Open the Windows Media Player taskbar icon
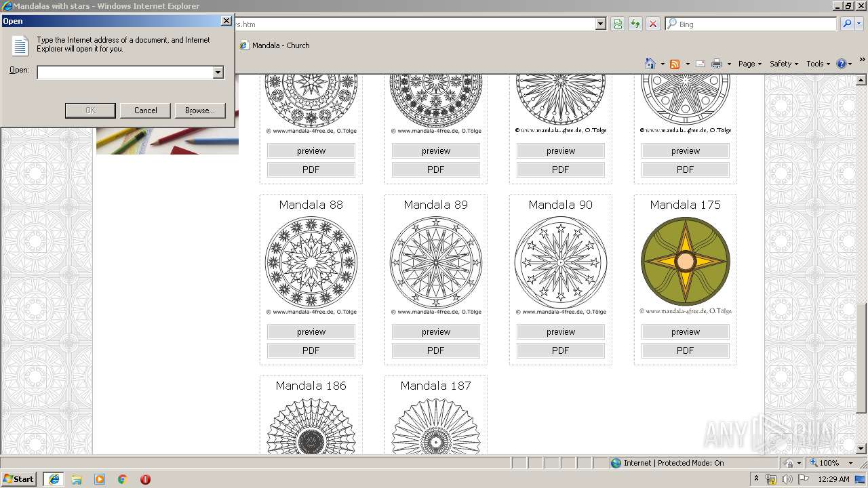Screen dimensions: 868x488 click(x=100, y=479)
